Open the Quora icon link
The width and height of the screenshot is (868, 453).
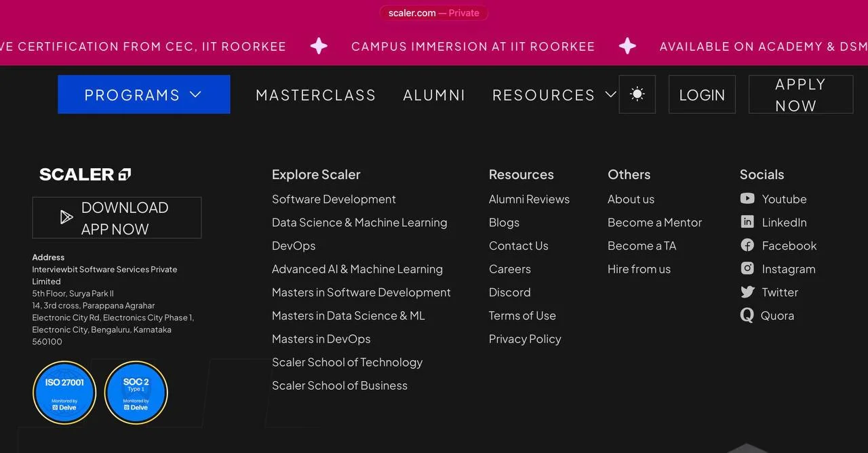(x=747, y=315)
